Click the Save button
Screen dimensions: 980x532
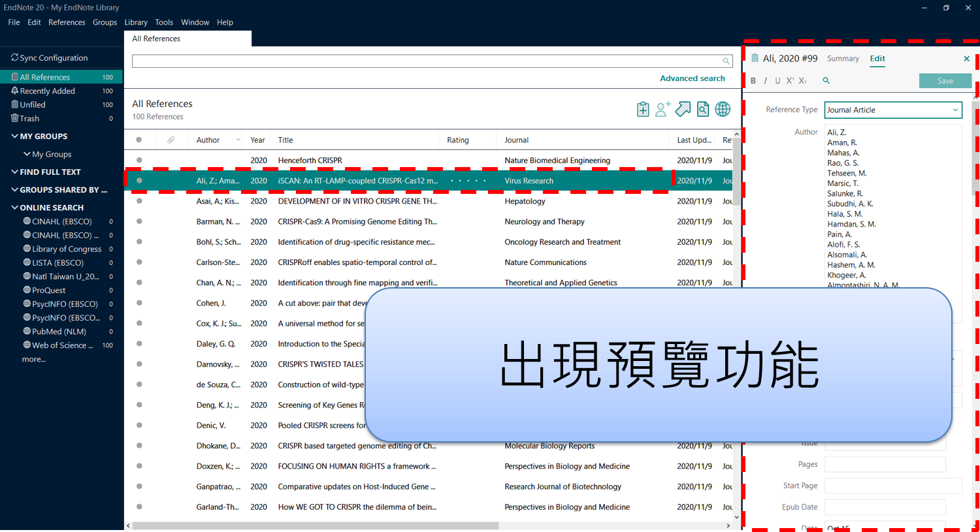coord(945,81)
